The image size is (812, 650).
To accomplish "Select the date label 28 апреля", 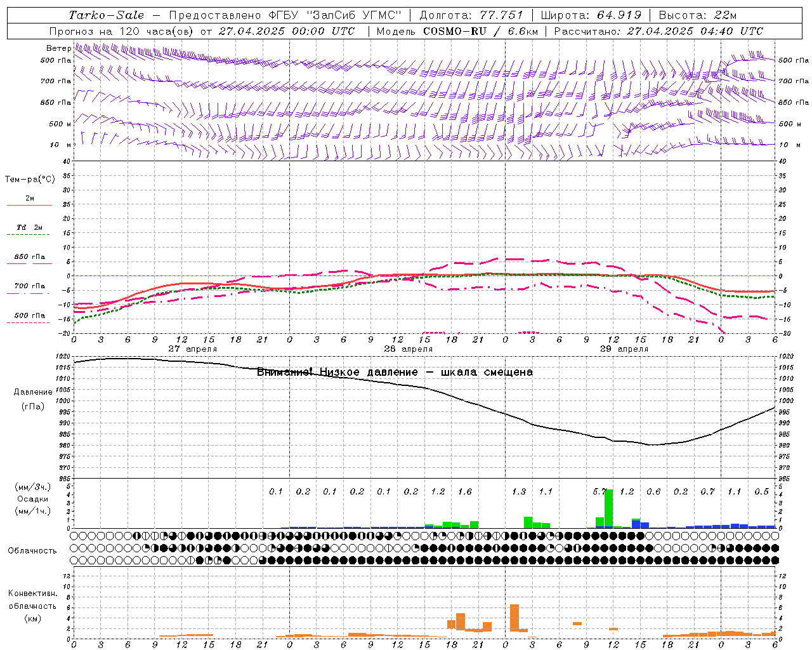I will pyautogui.click(x=409, y=349).
